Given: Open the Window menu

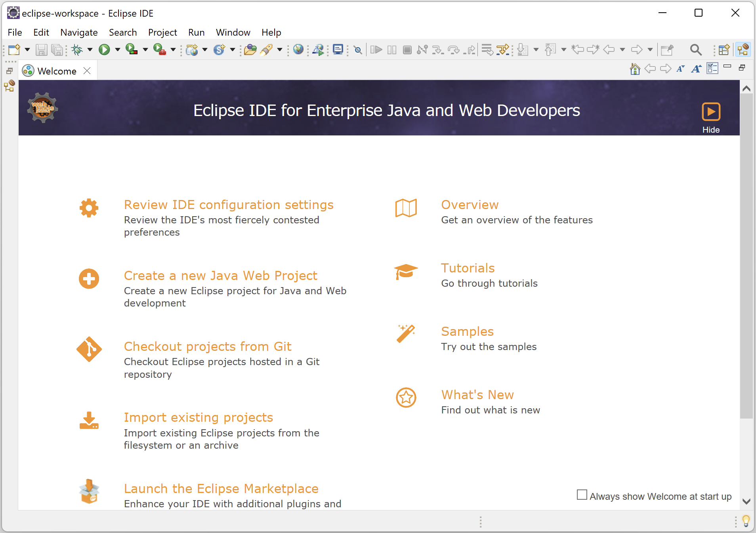Looking at the screenshot, I should pos(233,32).
